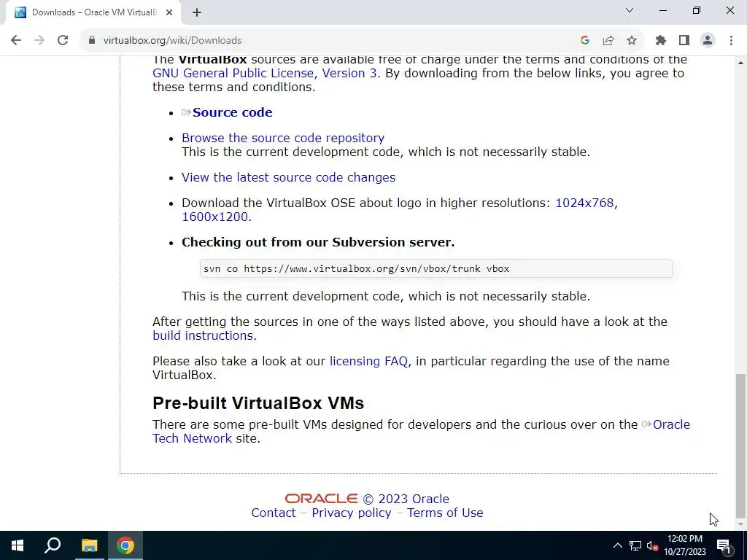Viewport: 747px width, 560px height.
Task: View site info via padlock icon
Action: 92,41
